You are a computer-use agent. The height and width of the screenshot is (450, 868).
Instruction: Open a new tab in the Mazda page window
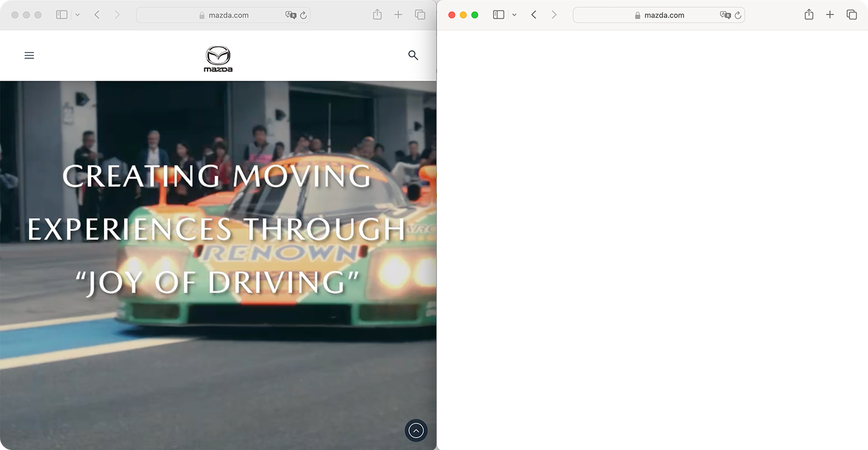pyautogui.click(x=398, y=15)
